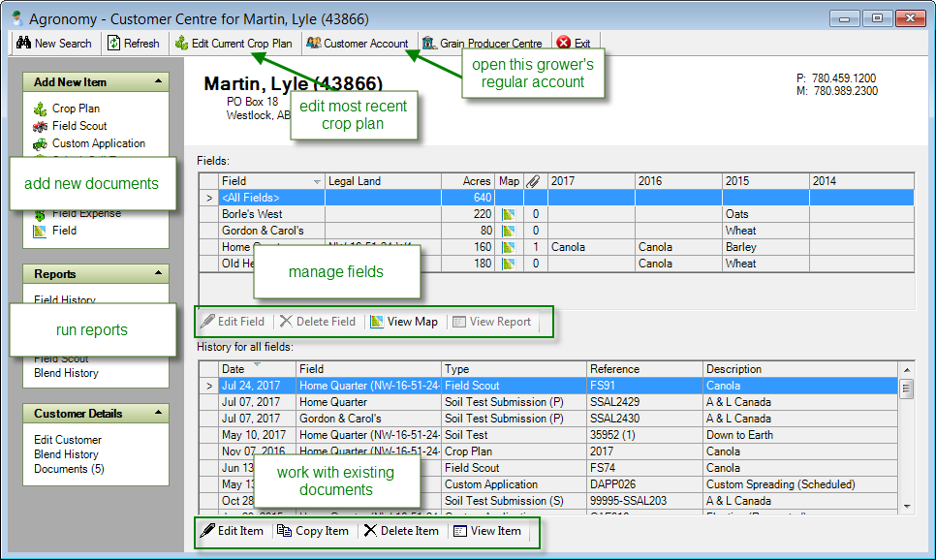Click the View Report button
The width and height of the screenshot is (936, 560).
492,322
